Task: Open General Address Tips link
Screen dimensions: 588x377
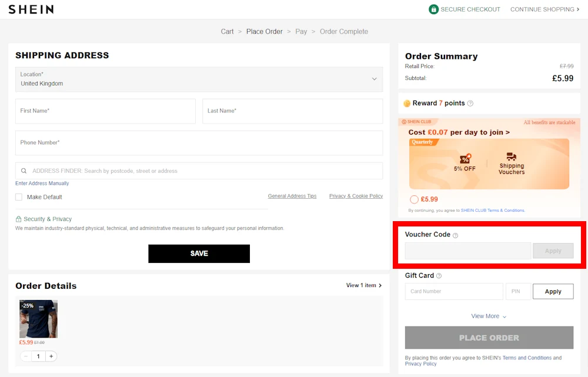Action: 292,196
